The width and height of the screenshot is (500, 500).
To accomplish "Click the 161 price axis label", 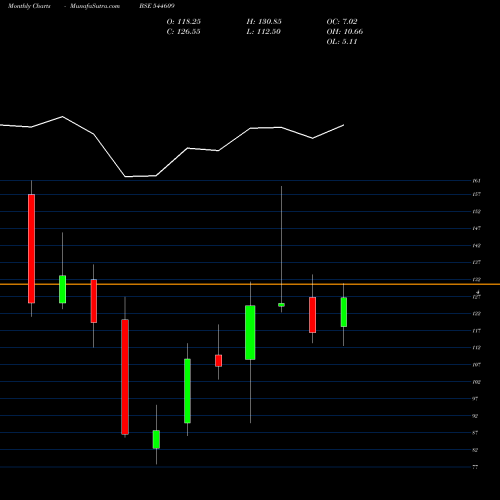I will click(476, 181).
